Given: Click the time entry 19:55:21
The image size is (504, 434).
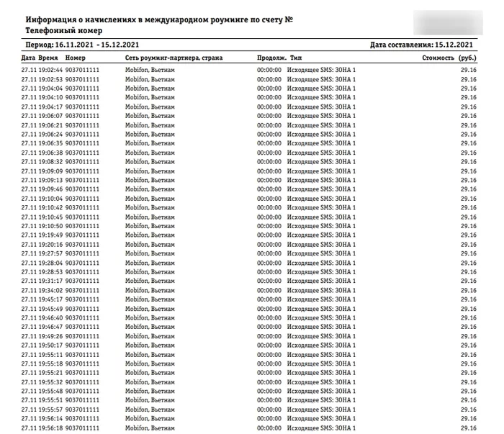Looking at the screenshot, I should point(50,373).
